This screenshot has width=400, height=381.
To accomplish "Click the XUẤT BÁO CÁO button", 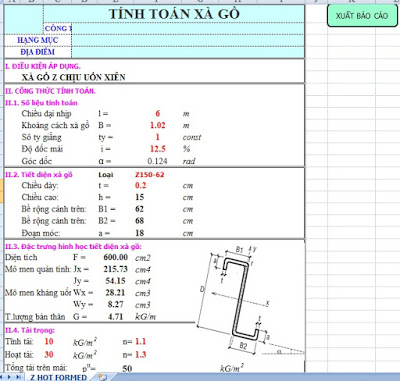I will point(362,15).
